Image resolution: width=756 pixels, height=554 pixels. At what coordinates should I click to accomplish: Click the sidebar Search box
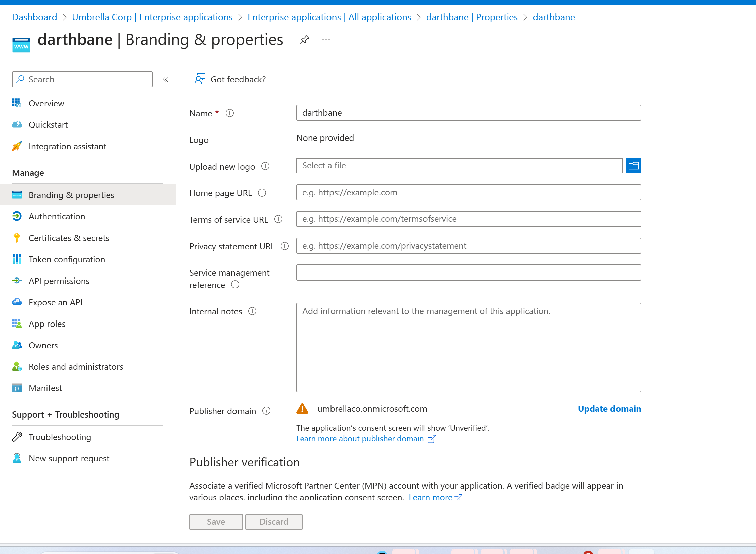point(82,80)
